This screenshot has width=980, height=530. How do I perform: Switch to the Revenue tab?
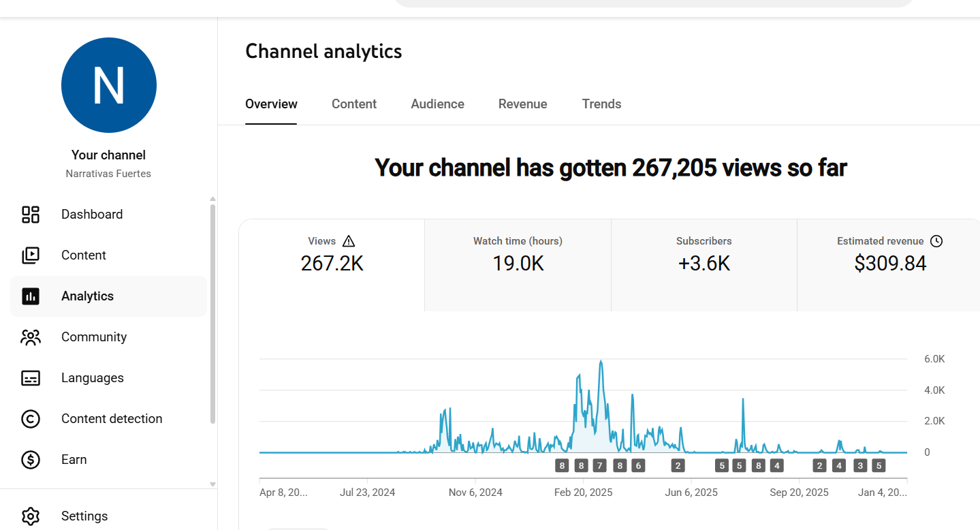(523, 104)
